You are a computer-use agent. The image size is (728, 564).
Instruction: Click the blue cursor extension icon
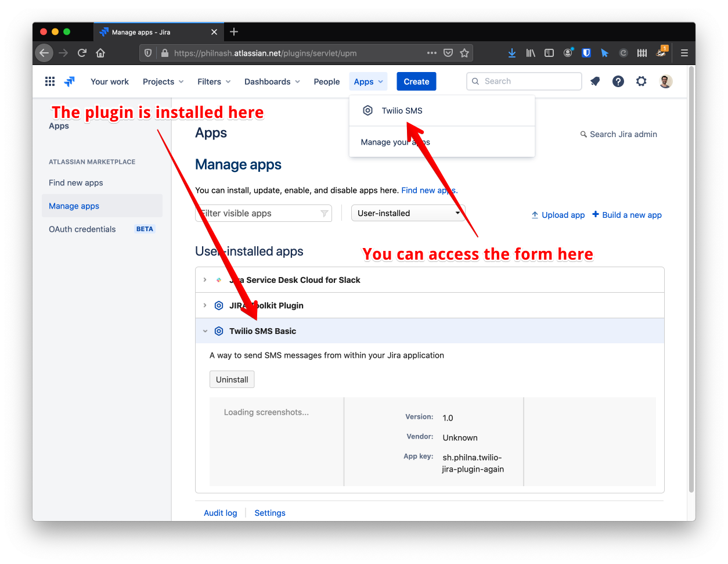coord(604,53)
